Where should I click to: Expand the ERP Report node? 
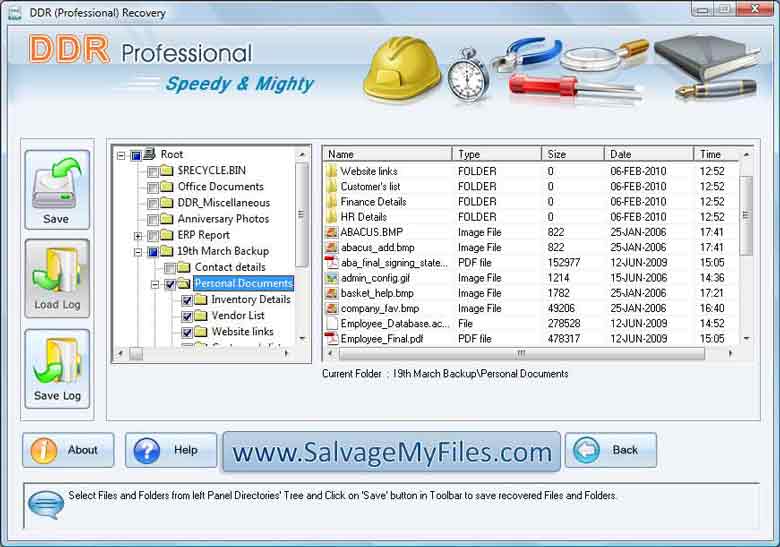[x=138, y=236]
